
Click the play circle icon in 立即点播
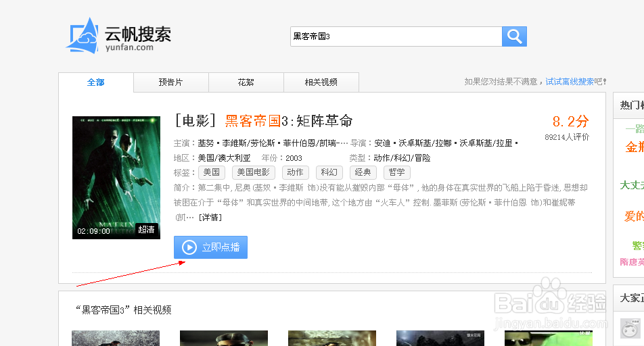pyautogui.click(x=189, y=247)
